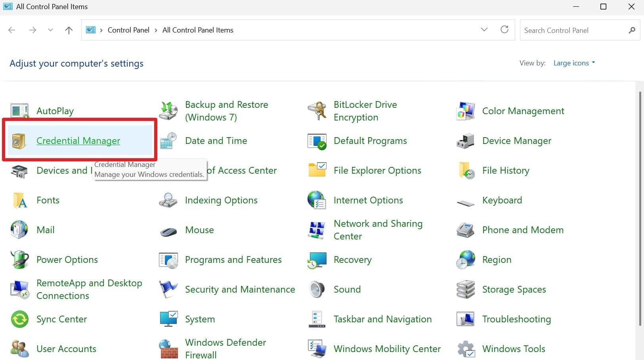Open the User Accounts link
This screenshot has height=360, width=644.
[x=66, y=349]
